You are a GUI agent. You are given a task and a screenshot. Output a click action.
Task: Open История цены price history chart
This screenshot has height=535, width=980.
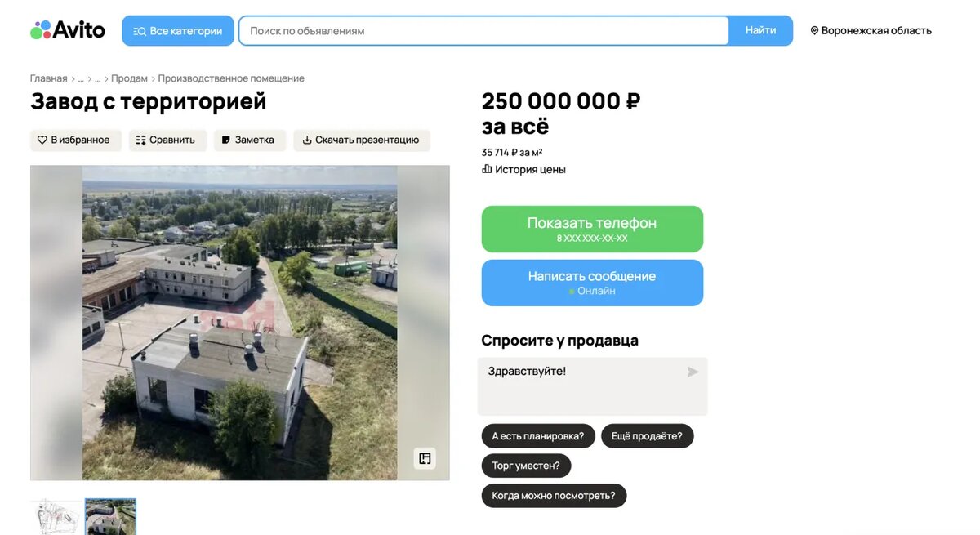pos(523,170)
